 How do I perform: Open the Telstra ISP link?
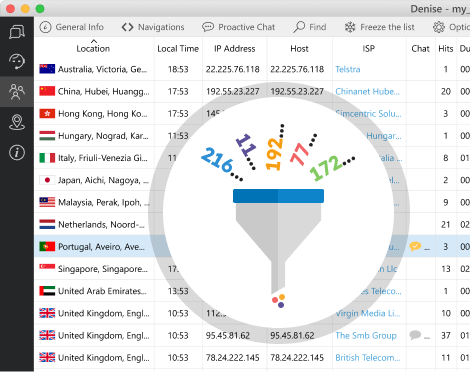348,69
